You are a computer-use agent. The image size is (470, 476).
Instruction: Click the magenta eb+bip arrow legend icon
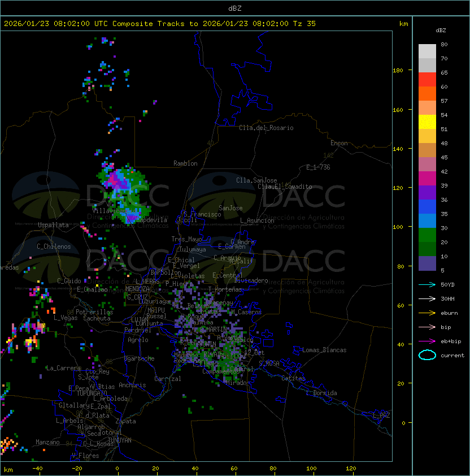pos(427,341)
